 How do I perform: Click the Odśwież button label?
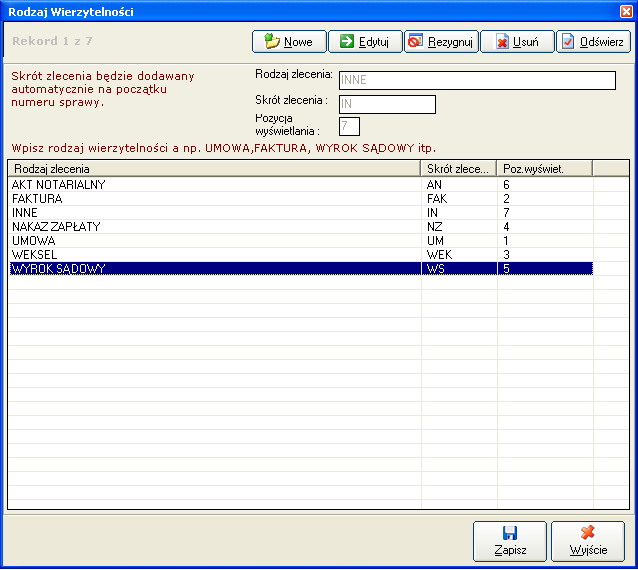point(601,42)
